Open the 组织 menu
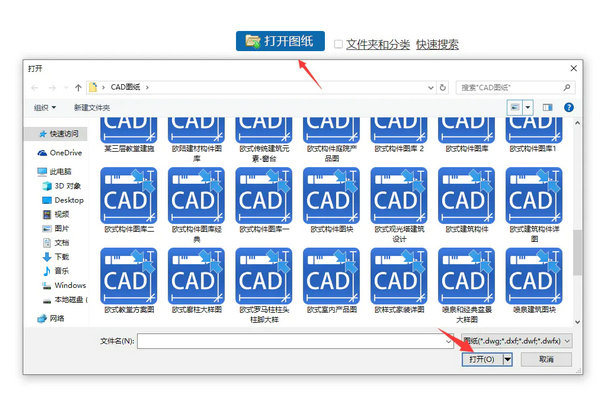600x397 pixels. (x=45, y=108)
